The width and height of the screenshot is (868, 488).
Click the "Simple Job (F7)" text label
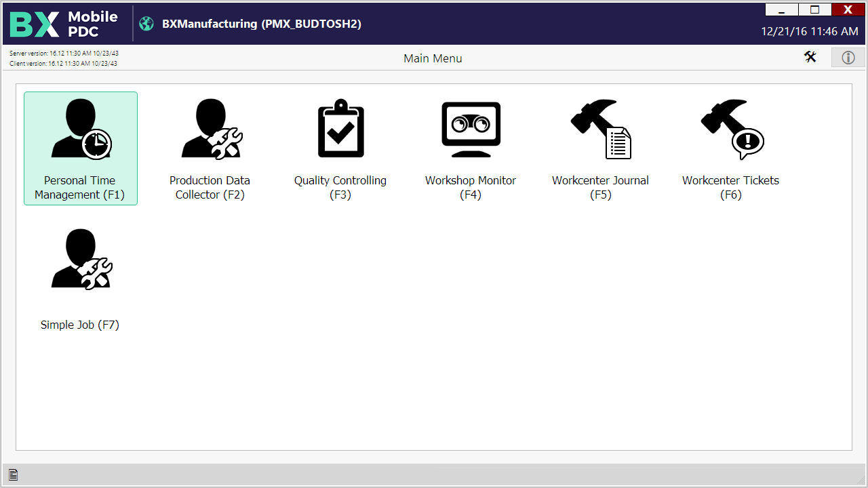tap(80, 325)
